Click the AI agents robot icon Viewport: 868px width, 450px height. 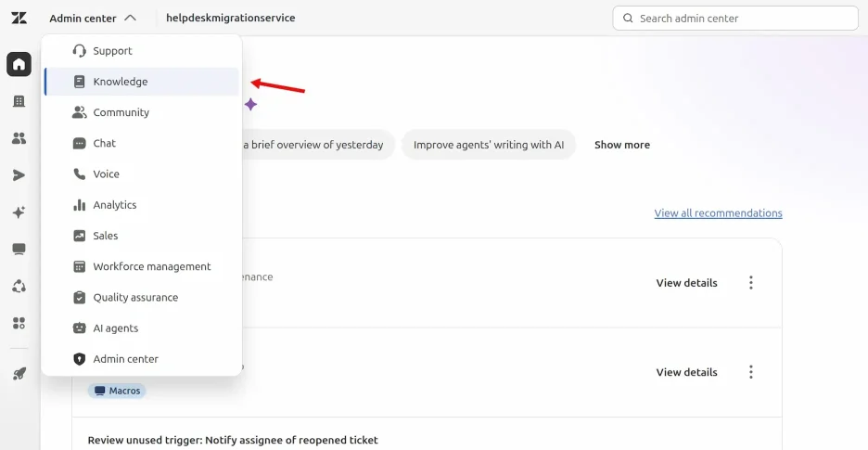click(x=79, y=328)
